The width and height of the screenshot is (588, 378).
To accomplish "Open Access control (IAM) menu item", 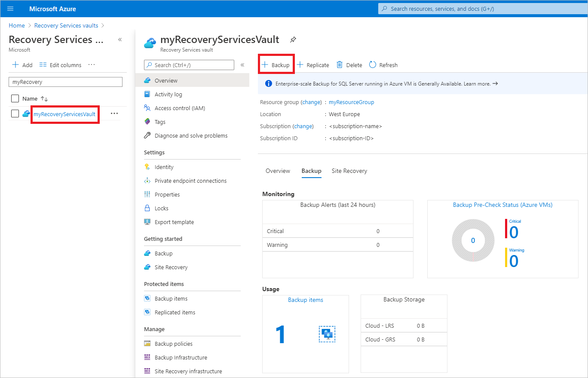I will (180, 108).
